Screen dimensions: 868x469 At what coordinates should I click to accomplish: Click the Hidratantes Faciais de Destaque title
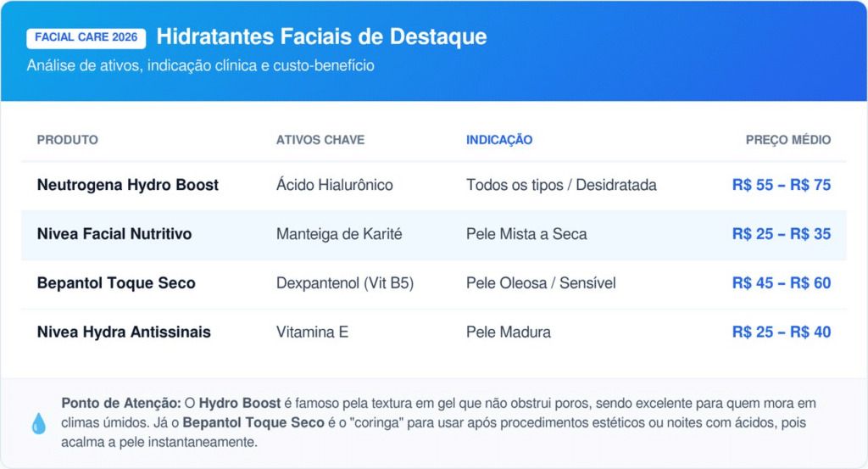tap(321, 37)
